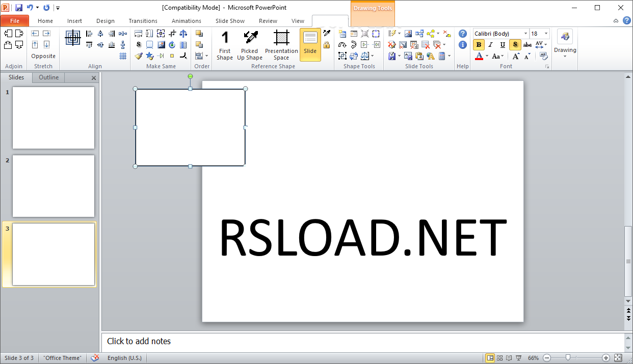The height and width of the screenshot is (364, 633).
Task: Click the red font color A swatch
Action: pyautogui.click(x=479, y=56)
